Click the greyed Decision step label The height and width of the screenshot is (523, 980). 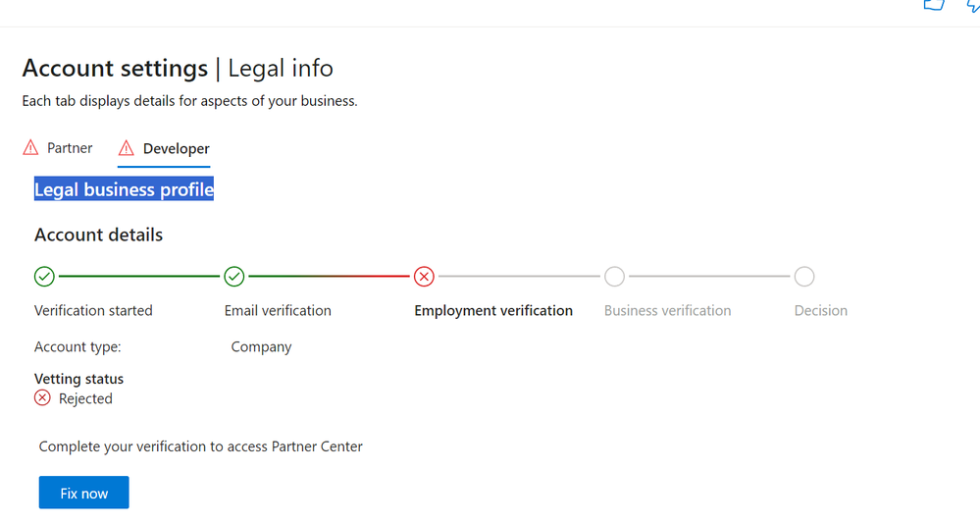pyautogui.click(x=820, y=310)
